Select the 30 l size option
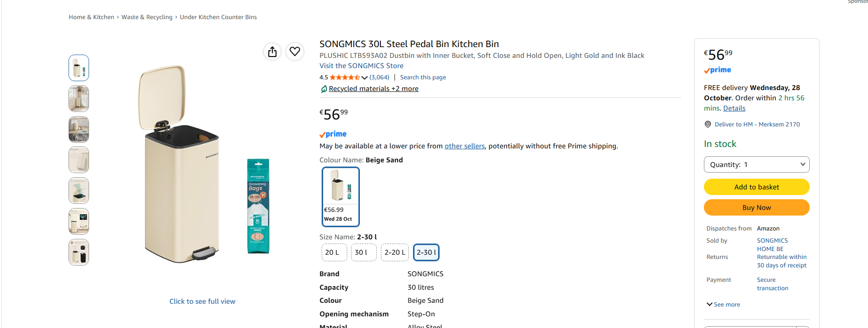 click(364, 252)
